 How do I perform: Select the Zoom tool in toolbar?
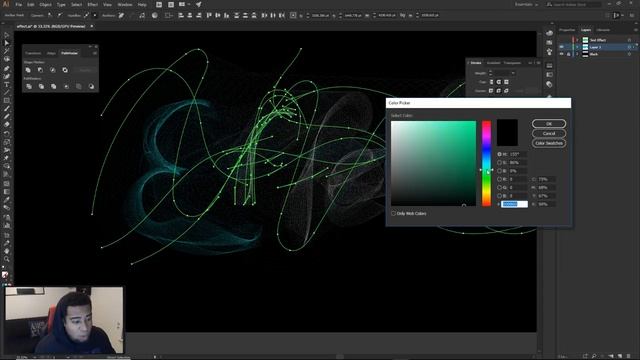pos(7,259)
